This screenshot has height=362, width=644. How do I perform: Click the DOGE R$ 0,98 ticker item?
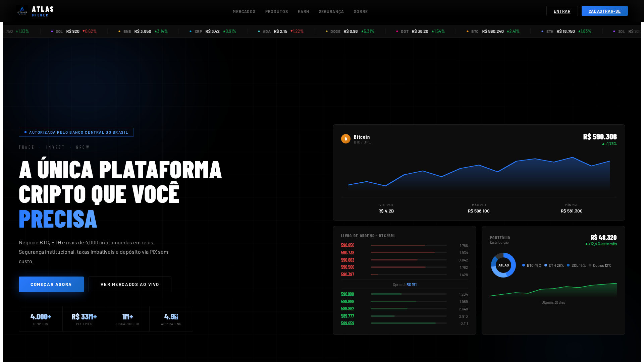coord(350,31)
